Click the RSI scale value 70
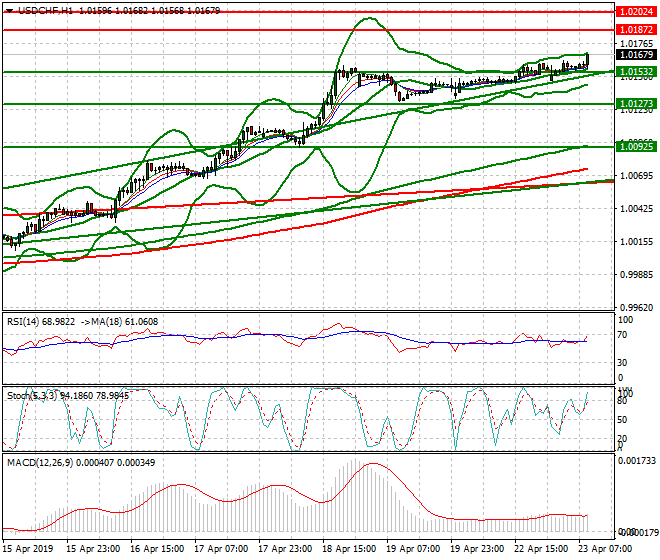 pyautogui.click(x=623, y=335)
